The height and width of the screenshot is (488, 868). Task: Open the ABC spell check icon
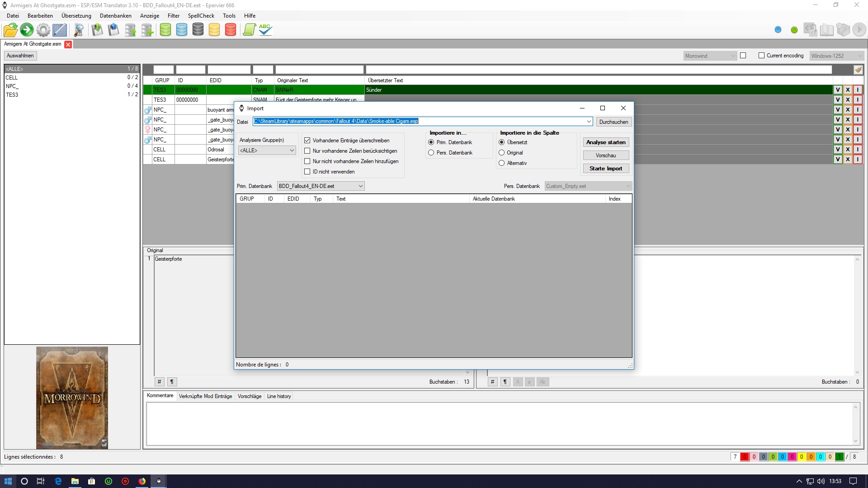tap(265, 30)
